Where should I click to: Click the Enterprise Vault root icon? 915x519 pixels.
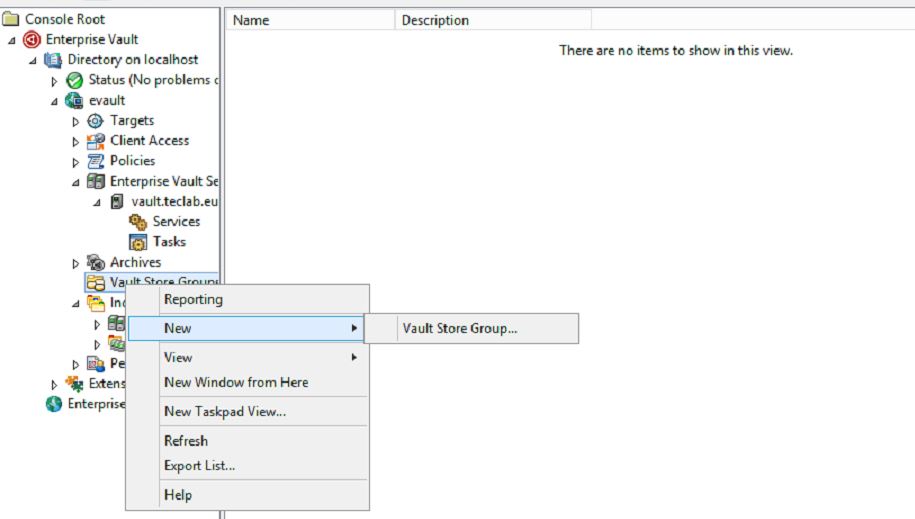pos(32,40)
